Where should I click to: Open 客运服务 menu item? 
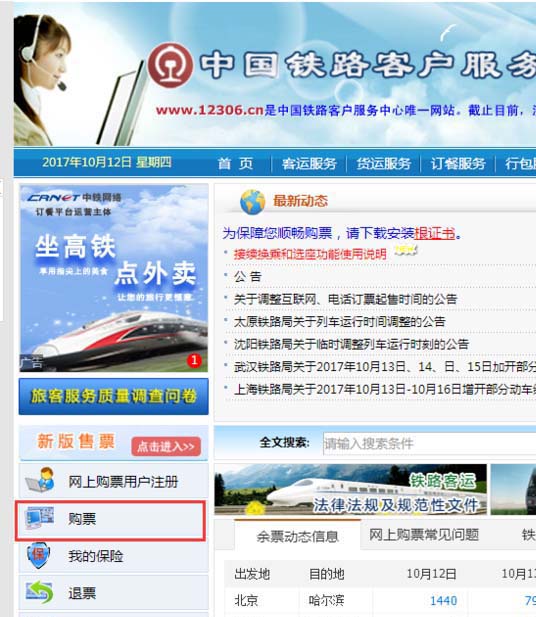(x=309, y=163)
